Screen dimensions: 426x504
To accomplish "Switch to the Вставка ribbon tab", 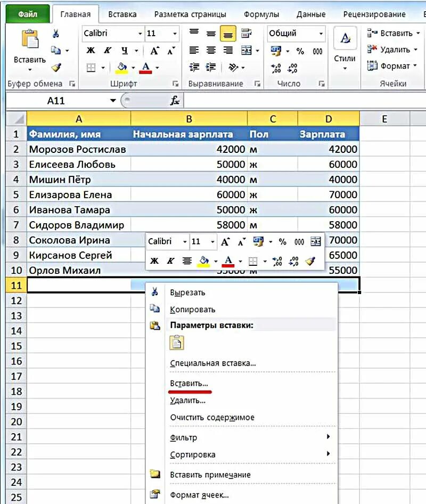I will (122, 14).
